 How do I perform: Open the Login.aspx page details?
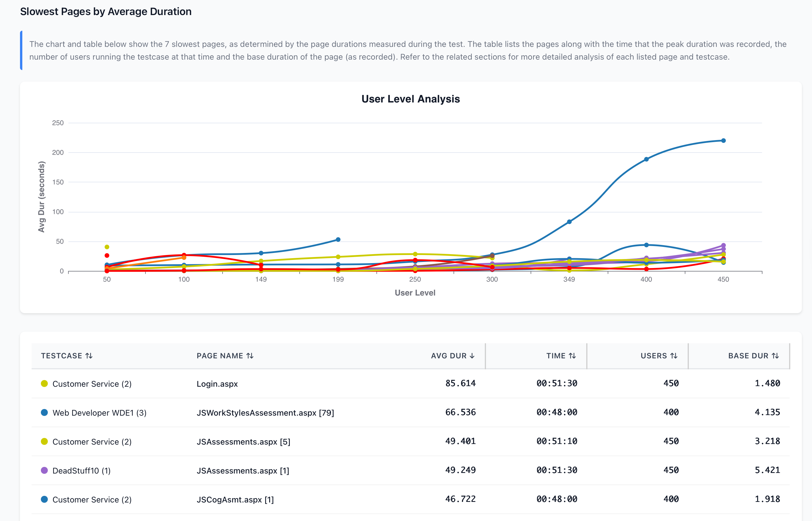click(217, 384)
